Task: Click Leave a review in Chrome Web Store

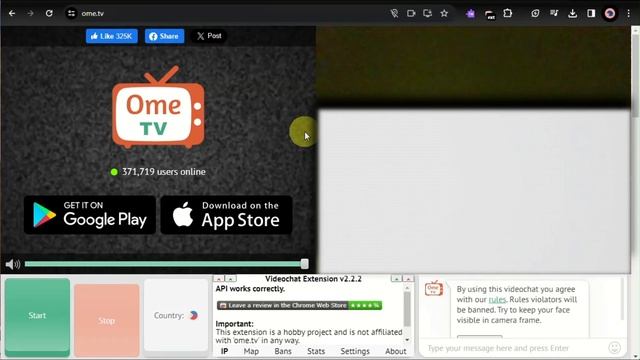Action: [x=299, y=305]
